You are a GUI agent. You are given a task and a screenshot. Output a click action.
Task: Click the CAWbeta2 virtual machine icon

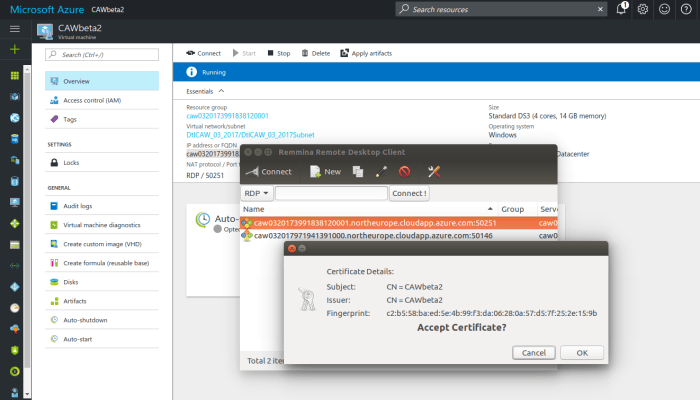pyautogui.click(x=45, y=31)
